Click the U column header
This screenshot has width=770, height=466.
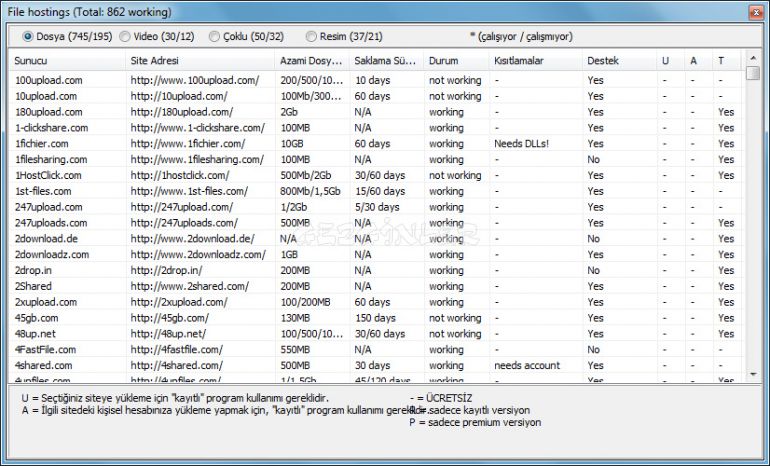point(671,61)
